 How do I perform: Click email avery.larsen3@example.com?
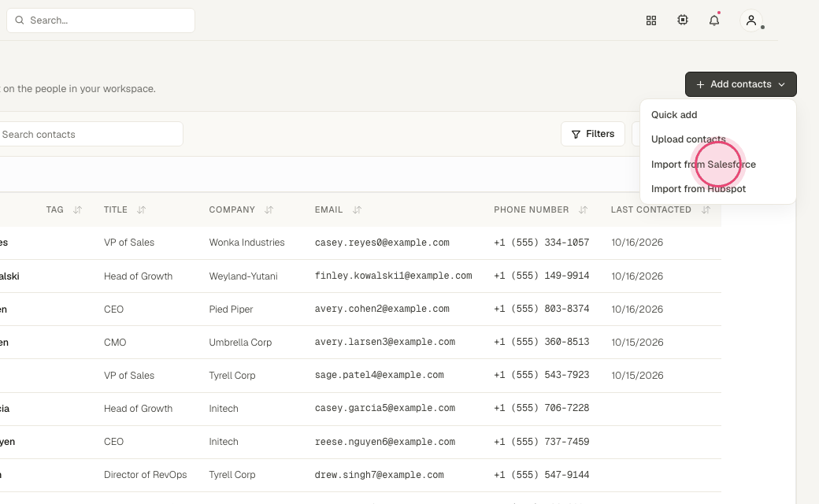point(385,342)
